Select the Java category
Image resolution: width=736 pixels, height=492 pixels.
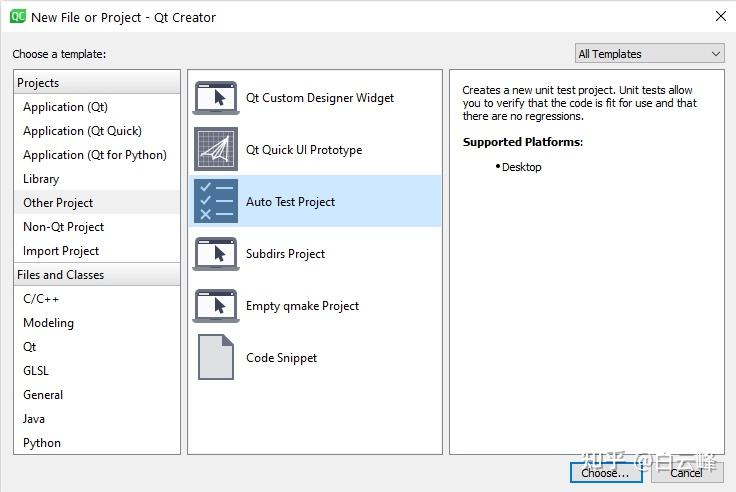point(97,418)
